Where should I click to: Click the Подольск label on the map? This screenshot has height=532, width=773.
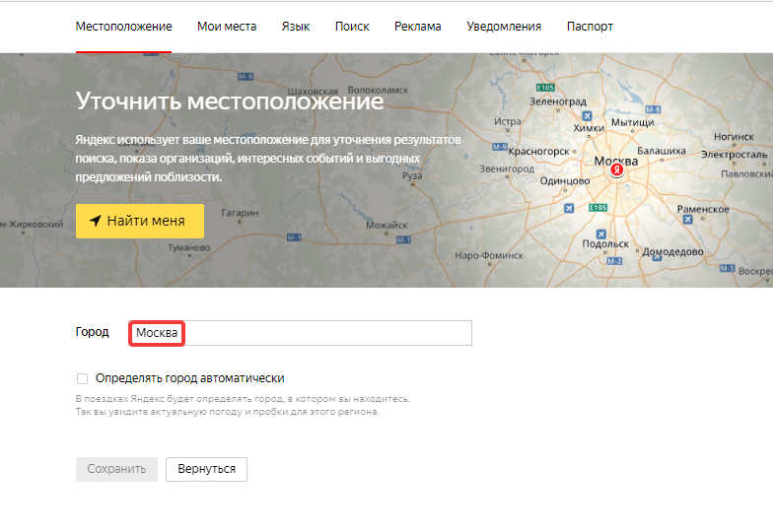click(605, 244)
